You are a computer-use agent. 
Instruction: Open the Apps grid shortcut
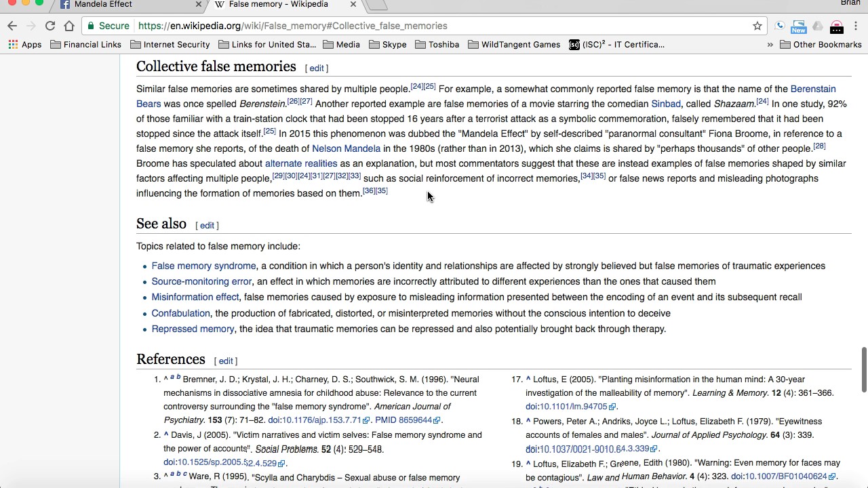[25, 45]
